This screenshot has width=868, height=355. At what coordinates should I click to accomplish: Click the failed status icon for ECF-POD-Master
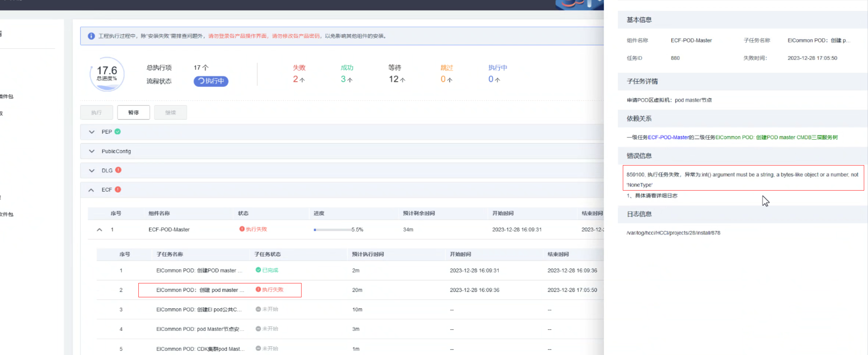(x=242, y=229)
